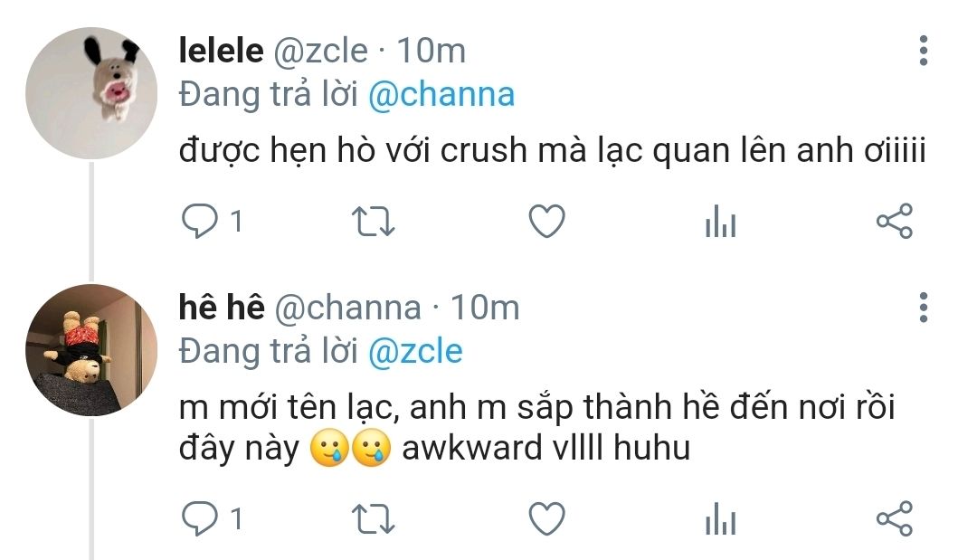Open tweet text about hẹn hò với crush
Image resolution: width=977 pixels, height=560 pixels.
(x=552, y=152)
